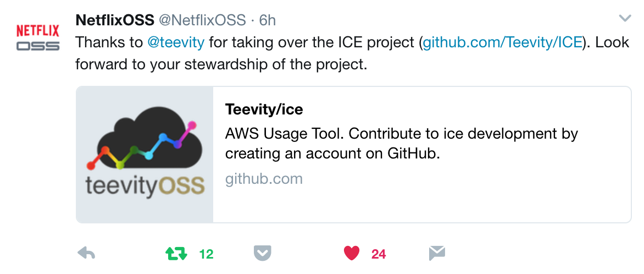Open the 6h timestamp
Viewport: 644px width, 274px height.
(x=268, y=20)
